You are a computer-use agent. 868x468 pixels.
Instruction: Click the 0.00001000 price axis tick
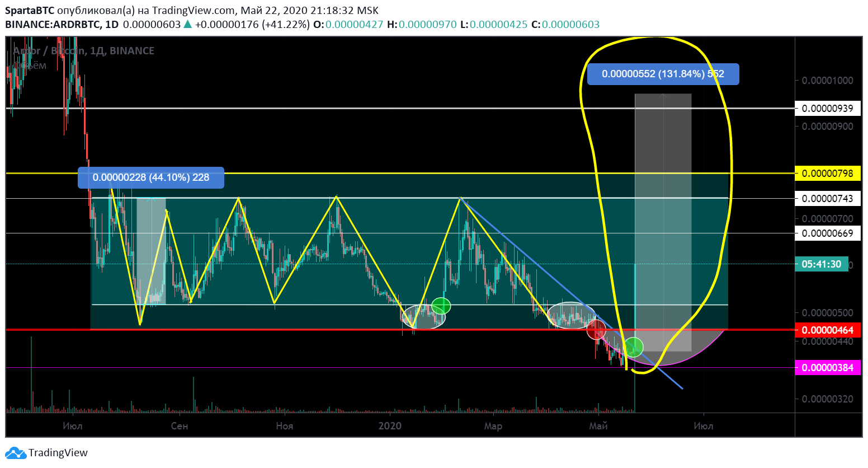(828, 81)
